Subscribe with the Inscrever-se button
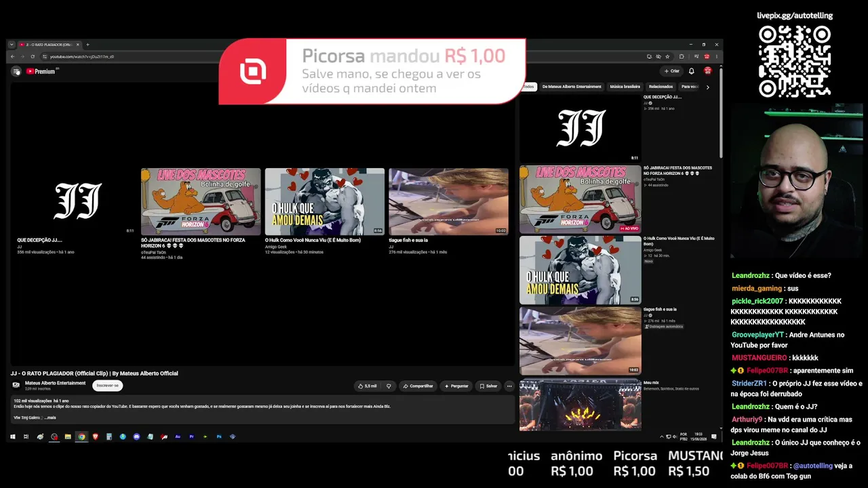This screenshot has height=488, width=868. (107, 386)
